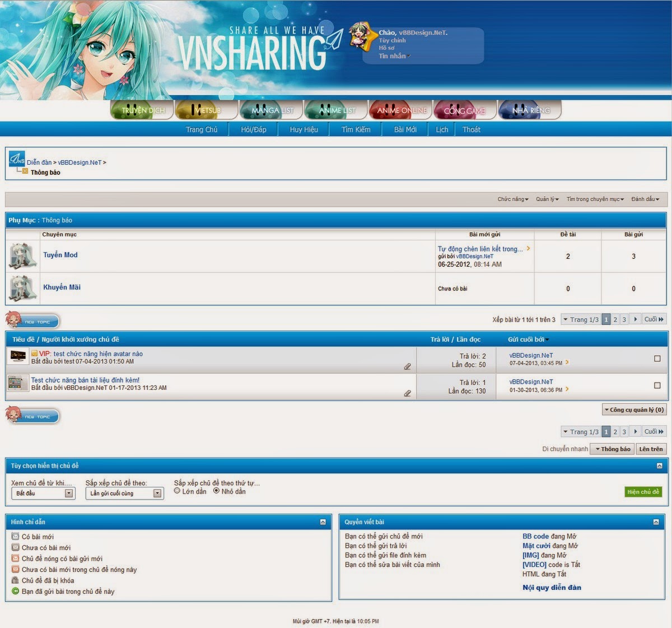The height and width of the screenshot is (628, 672).
Task: Collapse the 'Quyền viết bài' panel
Action: (x=656, y=522)
